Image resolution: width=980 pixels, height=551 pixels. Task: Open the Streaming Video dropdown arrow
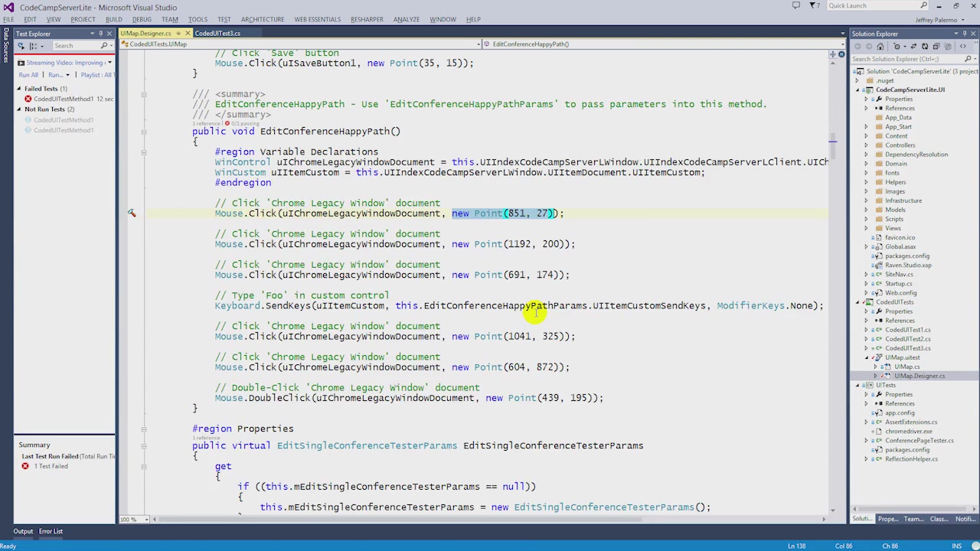(x=109, y=63)
